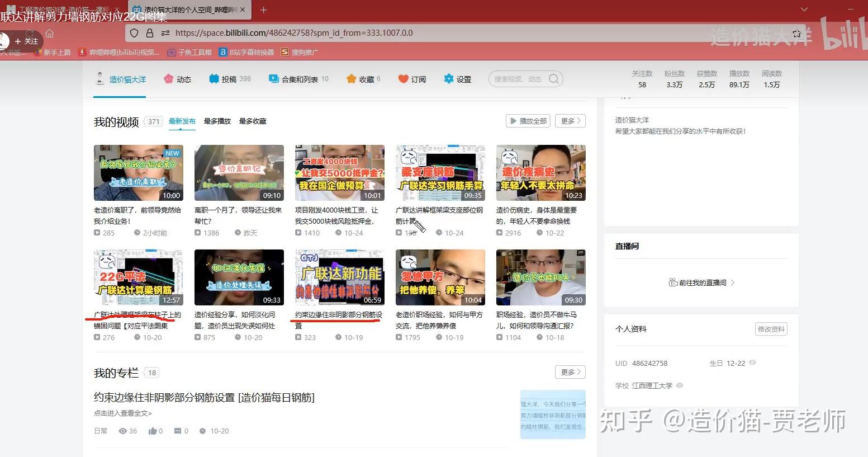Click the 投稿 box icon
Screen dimensions: 868x457
(214, 79)
